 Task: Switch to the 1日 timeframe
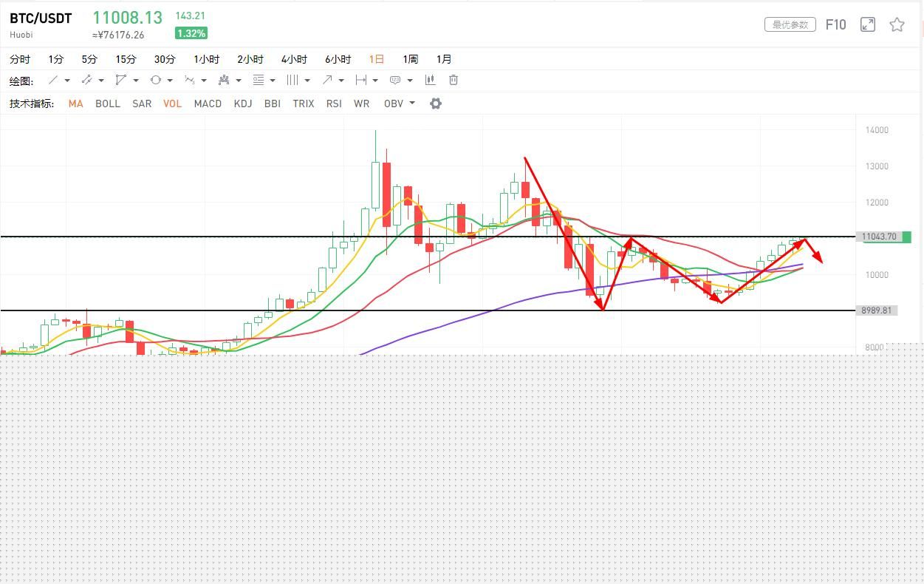(x=377, y=59)
